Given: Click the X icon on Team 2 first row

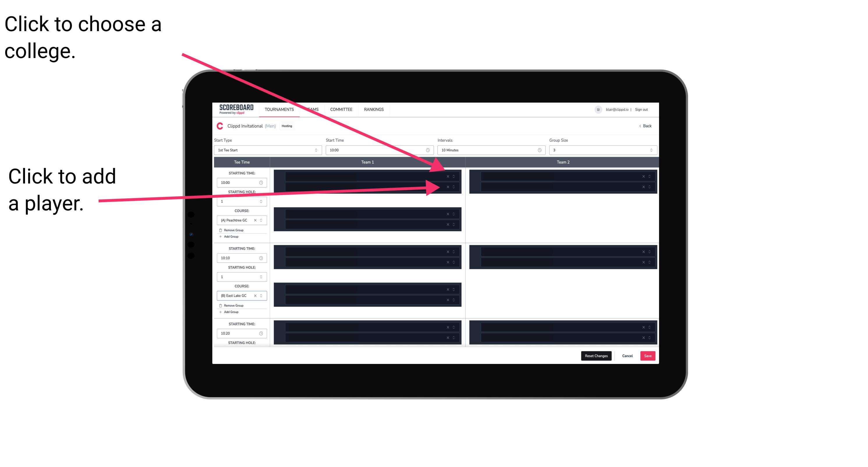Looking at the screenshot, I should (643, 176).
